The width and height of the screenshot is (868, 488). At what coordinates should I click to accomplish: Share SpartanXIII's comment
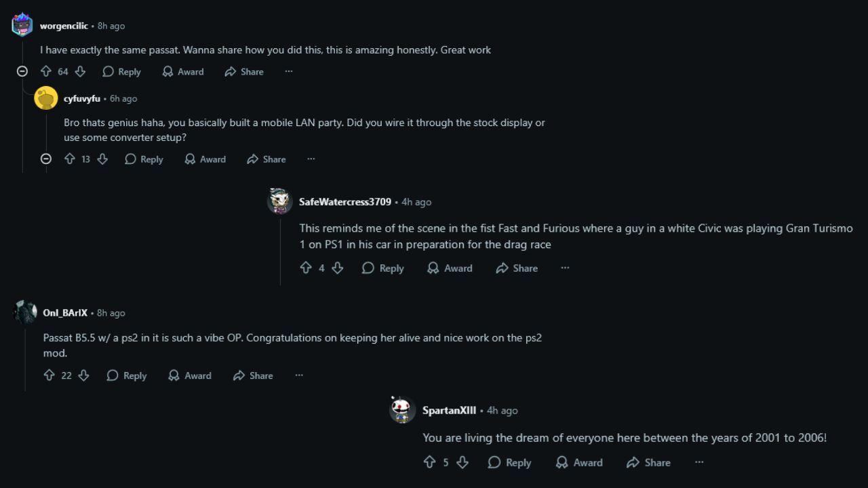click(648, 462)
